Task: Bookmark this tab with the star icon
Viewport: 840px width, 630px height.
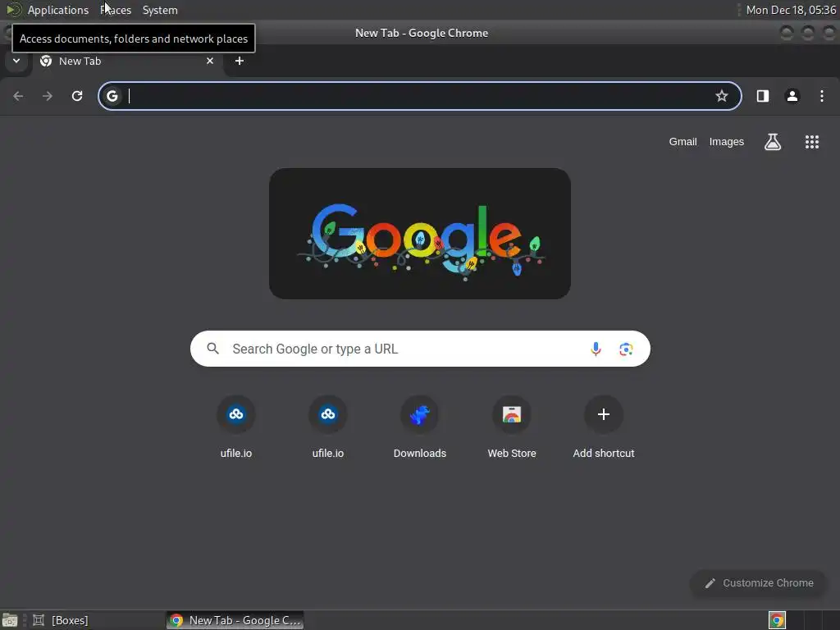Action: click(x=722, y=96)
